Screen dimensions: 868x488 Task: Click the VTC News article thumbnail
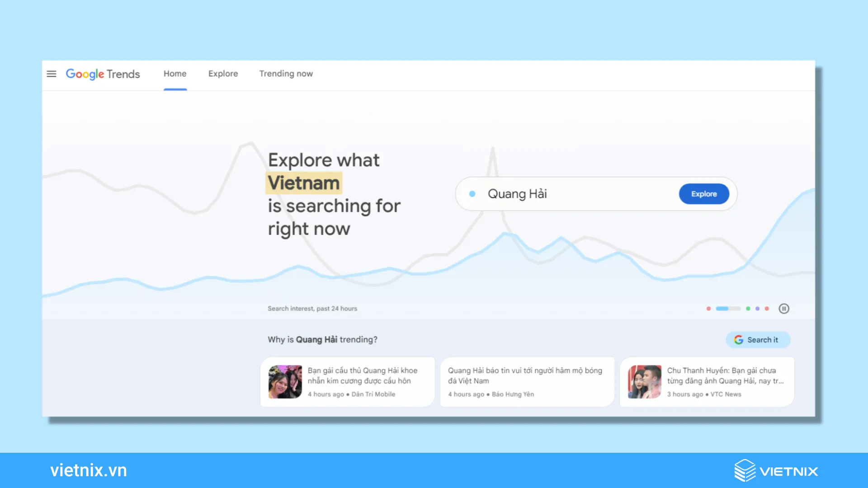644,381
